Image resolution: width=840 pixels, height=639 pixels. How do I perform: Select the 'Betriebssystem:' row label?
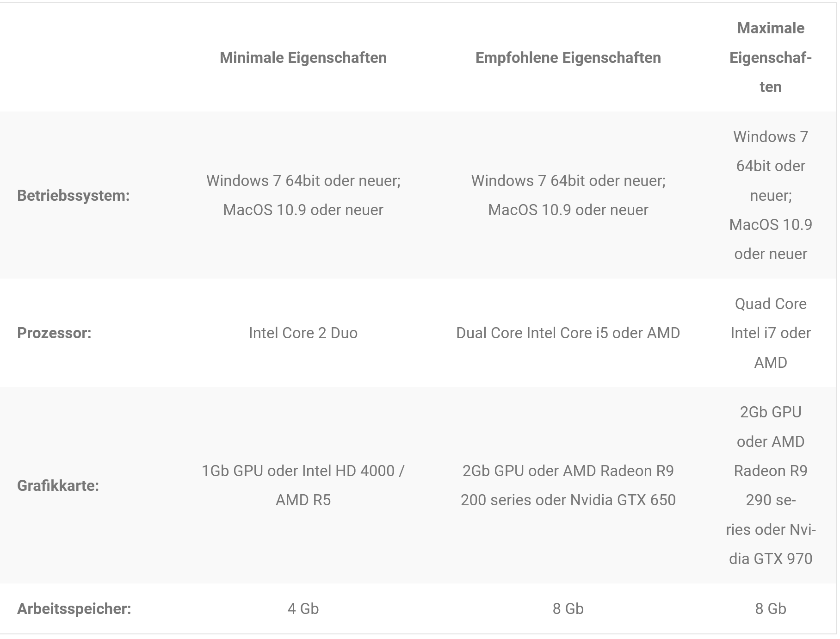click(74, 195)
